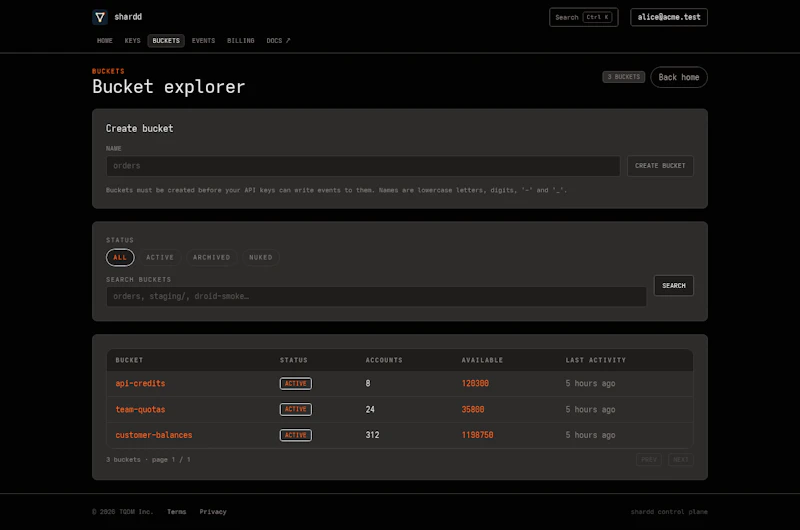Click the LAST ACTIVITY column header
Image resolution: width=800 pixels, height=530 pixels.
pyautogui.click(x=595, y=360)
